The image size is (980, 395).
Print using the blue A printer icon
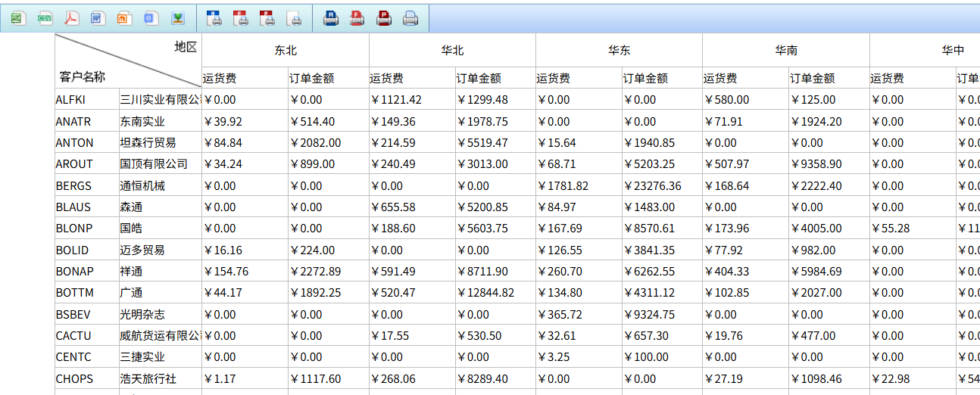(331, 18)
